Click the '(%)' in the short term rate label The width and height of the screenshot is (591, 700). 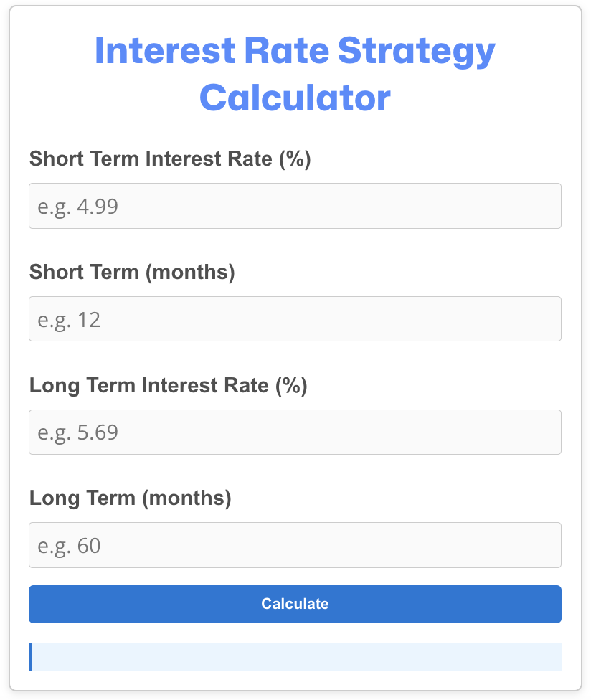click(295, 159)
